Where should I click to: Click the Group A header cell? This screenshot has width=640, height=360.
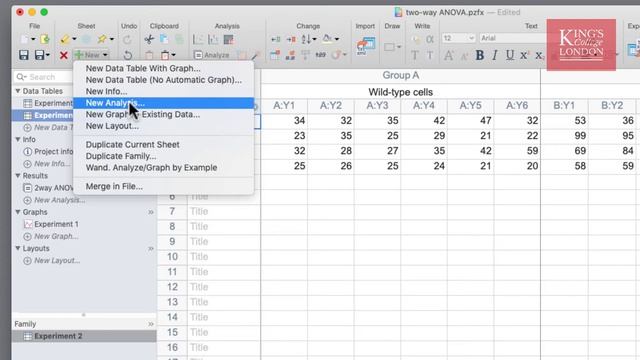point(400,76)
